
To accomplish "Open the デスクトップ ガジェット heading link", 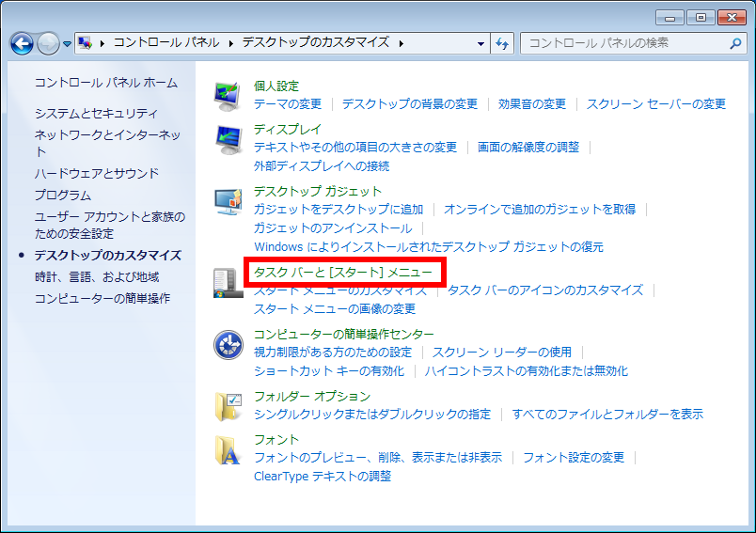I will click(318, 192).
